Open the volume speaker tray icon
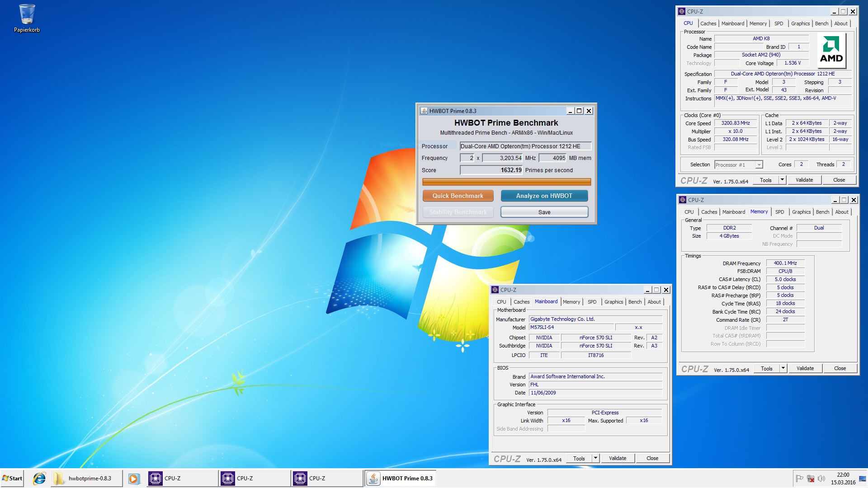Viewport: 868px width, 488px height. [x=821, y=479]
